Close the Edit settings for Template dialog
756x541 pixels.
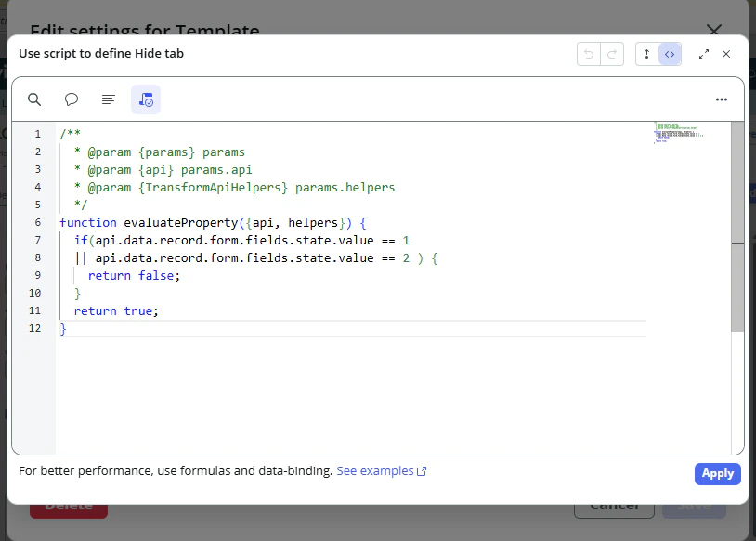click(x=714, y=30)
